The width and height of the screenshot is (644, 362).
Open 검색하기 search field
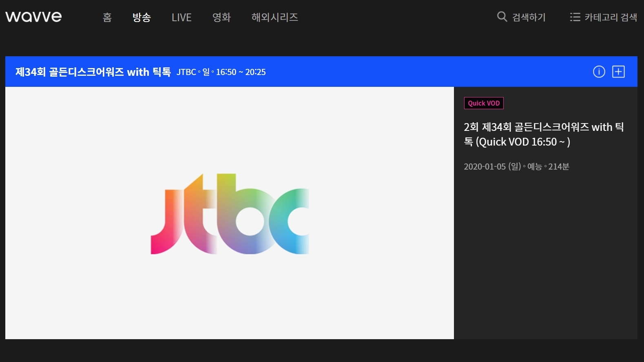(x=529, y=17)
